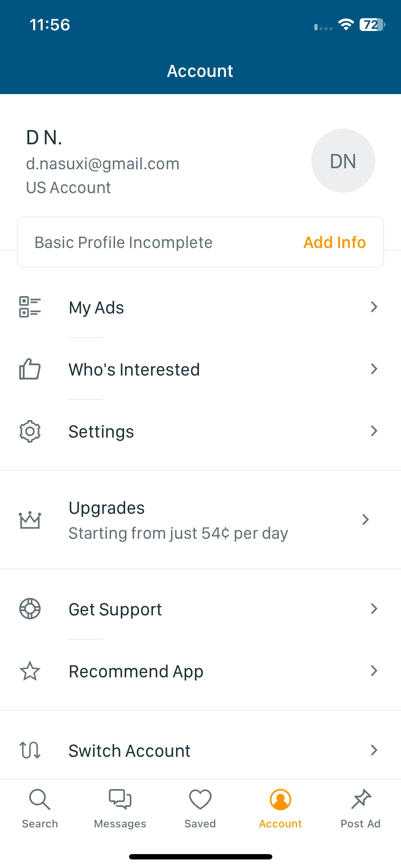Click the Add Info link
401x868 pixels.
point(335,242)
